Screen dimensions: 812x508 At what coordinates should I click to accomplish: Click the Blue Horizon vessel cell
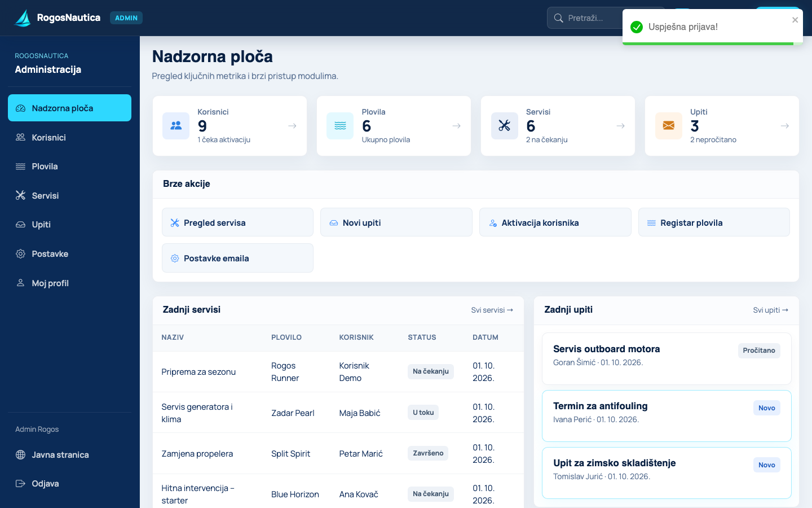(295, 494)
